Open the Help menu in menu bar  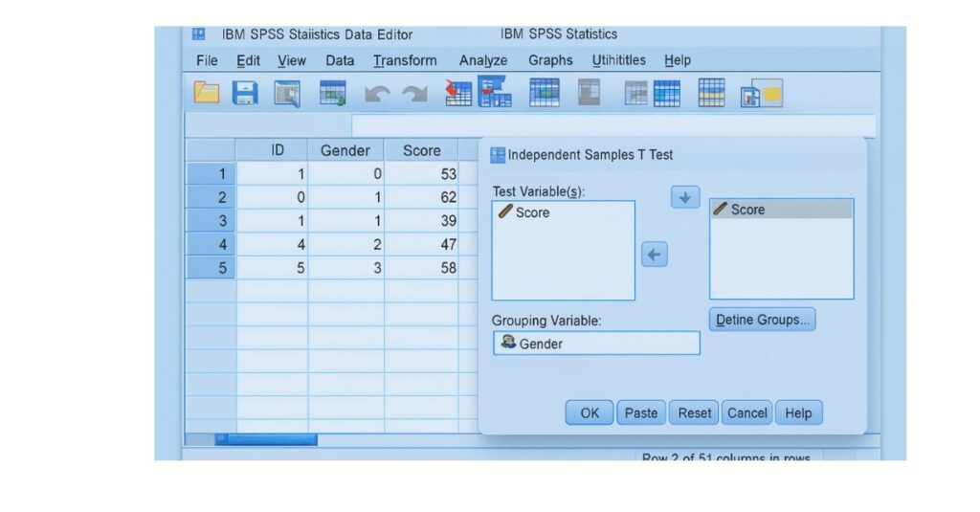coord(678,60)
